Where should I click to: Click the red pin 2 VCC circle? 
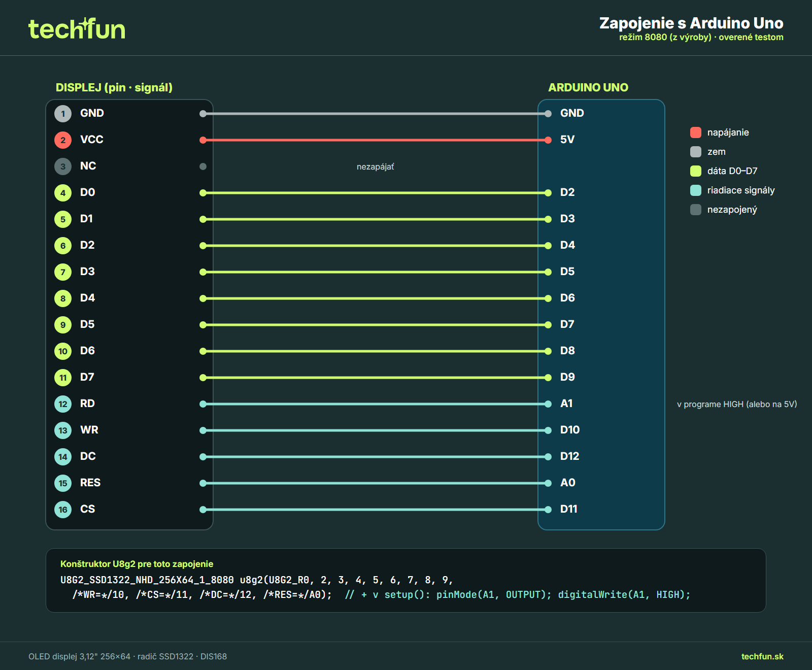tap(63, 140)
